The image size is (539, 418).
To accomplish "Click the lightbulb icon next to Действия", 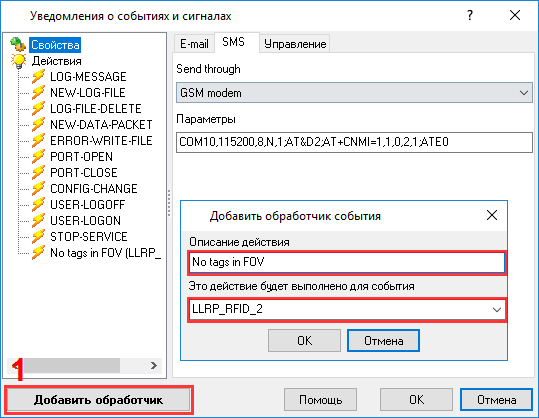I will pos(18,61).
